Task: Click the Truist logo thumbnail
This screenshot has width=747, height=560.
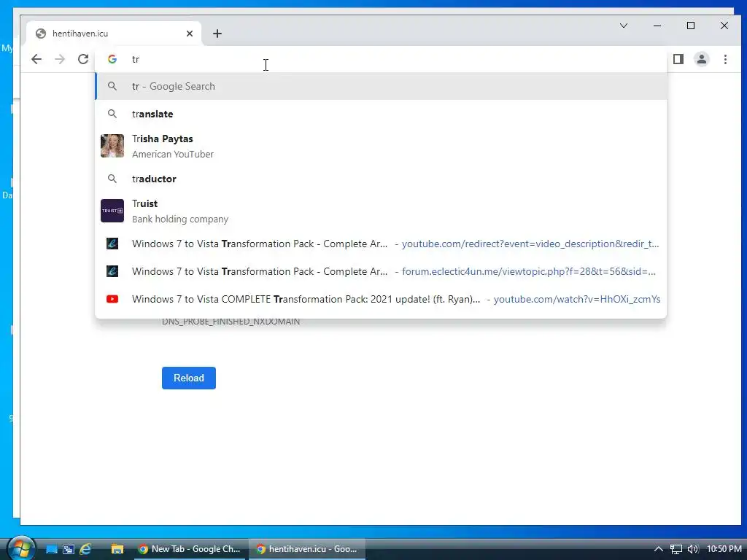Action: click(x=112, y=211)
